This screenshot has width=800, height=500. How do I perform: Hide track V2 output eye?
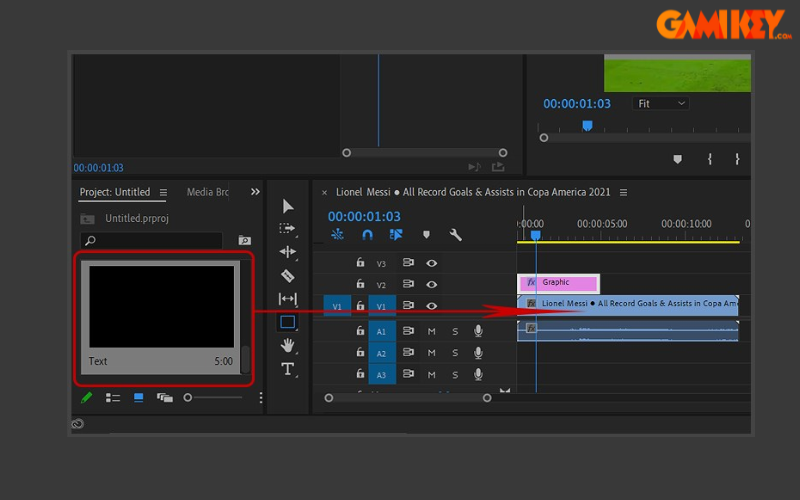pos(432,284)
